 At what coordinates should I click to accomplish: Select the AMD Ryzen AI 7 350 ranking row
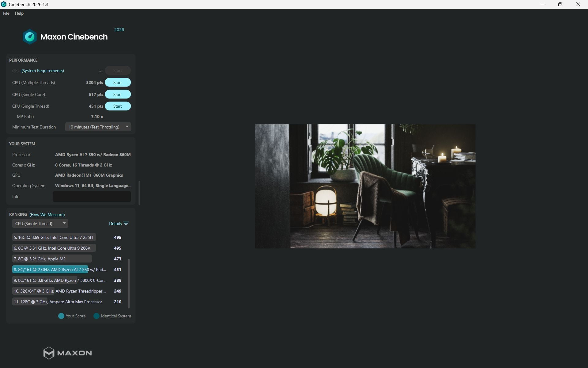tap(67, 270)
